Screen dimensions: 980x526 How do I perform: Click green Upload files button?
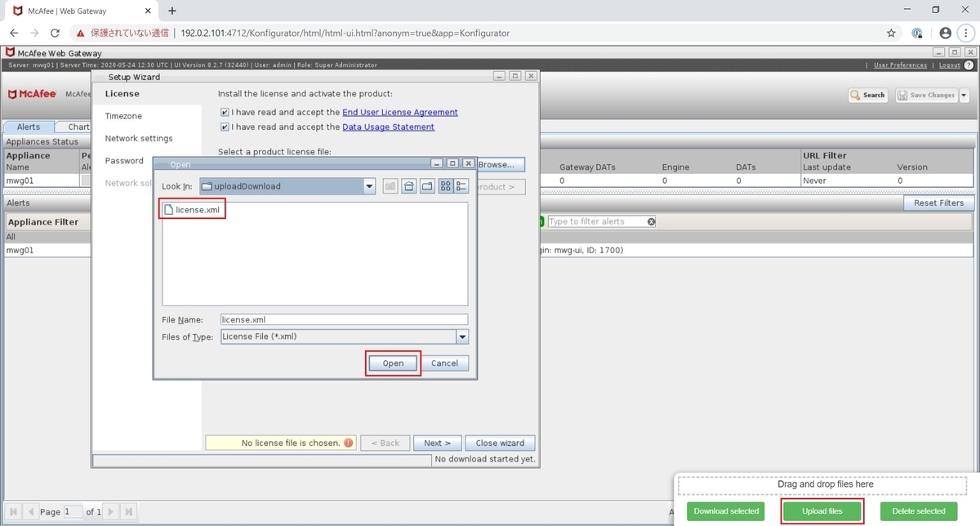tap(822, 511)
